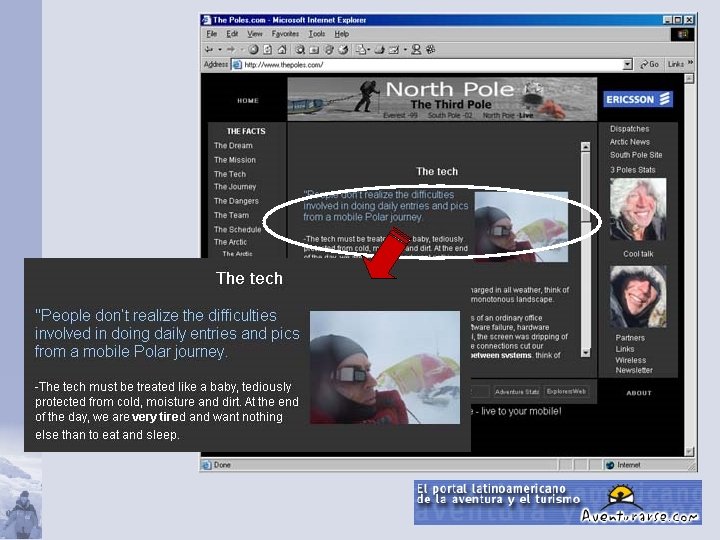
Task: Click the Media toolbar icon
Action: tap(329, 50)
